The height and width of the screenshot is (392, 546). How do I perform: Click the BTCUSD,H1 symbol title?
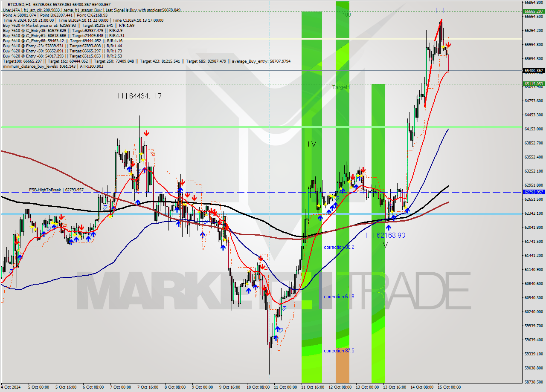click(x=20, y=4)
